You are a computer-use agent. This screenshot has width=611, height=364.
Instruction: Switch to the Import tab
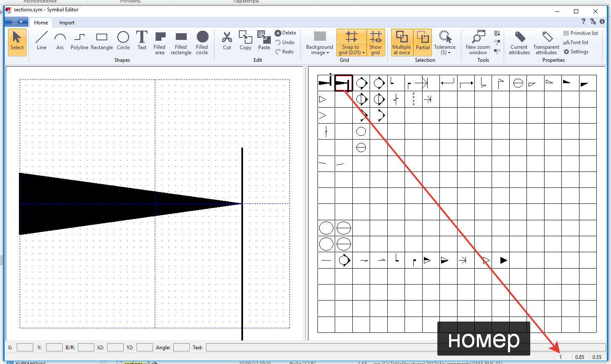(x=66, y=23)
